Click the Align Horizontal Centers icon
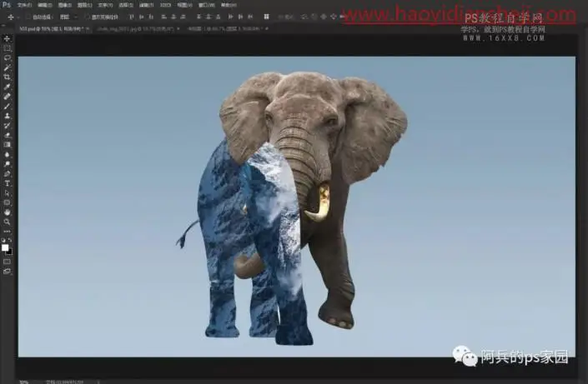This screenshot has height=384, width=588. [x=173, y=17]
